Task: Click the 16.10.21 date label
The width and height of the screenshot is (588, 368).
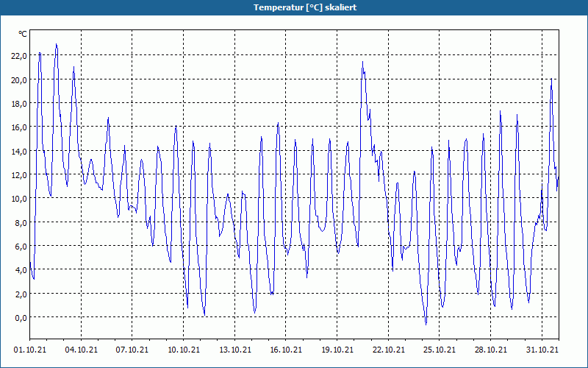Action: tap(286, 350)
